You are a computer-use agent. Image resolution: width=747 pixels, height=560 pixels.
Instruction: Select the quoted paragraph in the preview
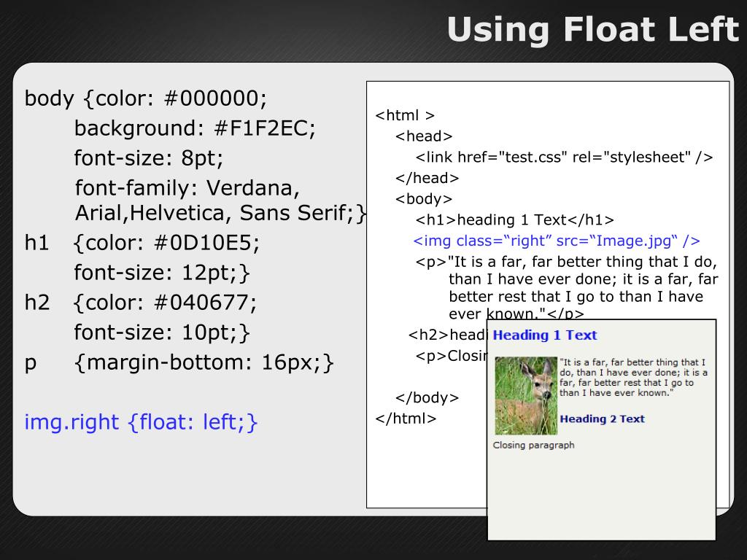pyautogui.click(x=633, y=377)
